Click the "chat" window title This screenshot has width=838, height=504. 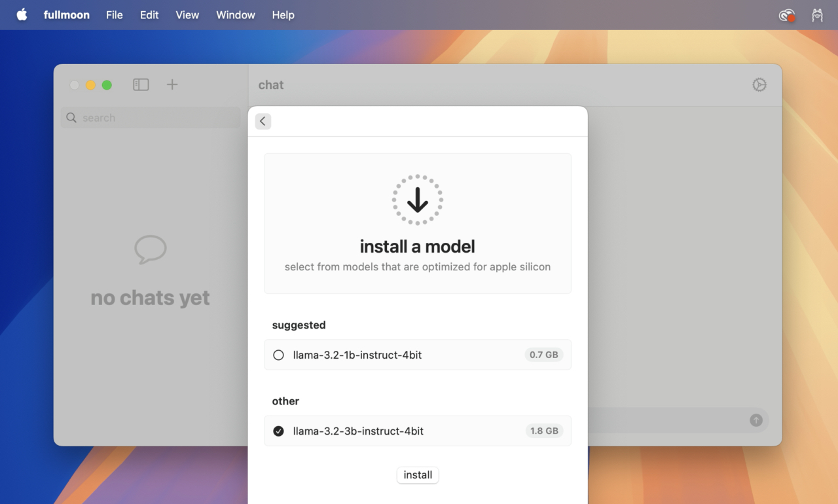point(271,84)
